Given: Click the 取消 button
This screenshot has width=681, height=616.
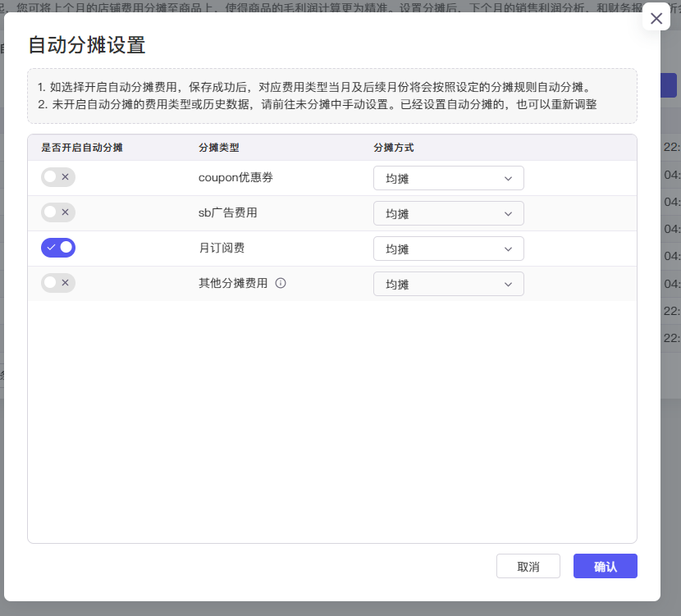Looking at the screenshot, I should (528, 566).
